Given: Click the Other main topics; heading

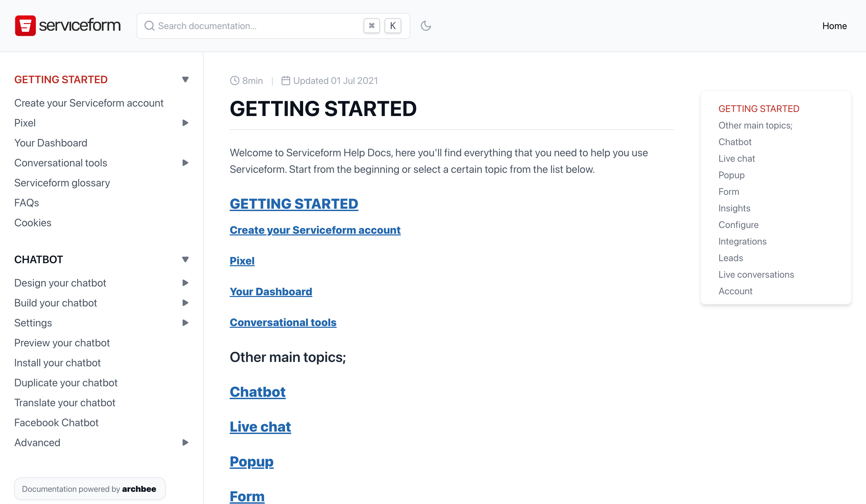Looking at the screenshot, I should pyautogui.click(x=288, y=357).
